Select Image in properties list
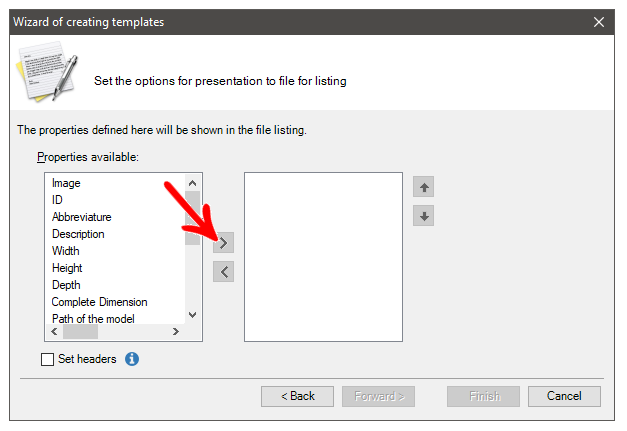This screenshot has height=431, width=627. [66, 183]
